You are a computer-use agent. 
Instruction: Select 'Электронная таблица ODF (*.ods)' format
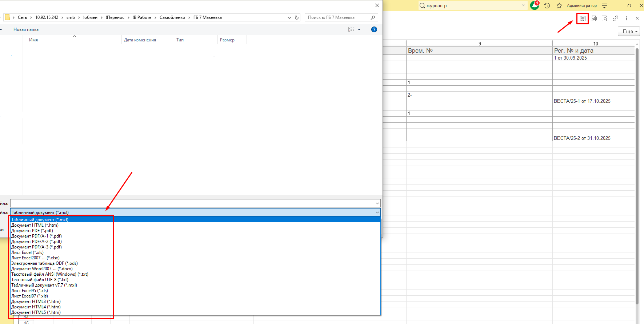(x=195, y=263)
